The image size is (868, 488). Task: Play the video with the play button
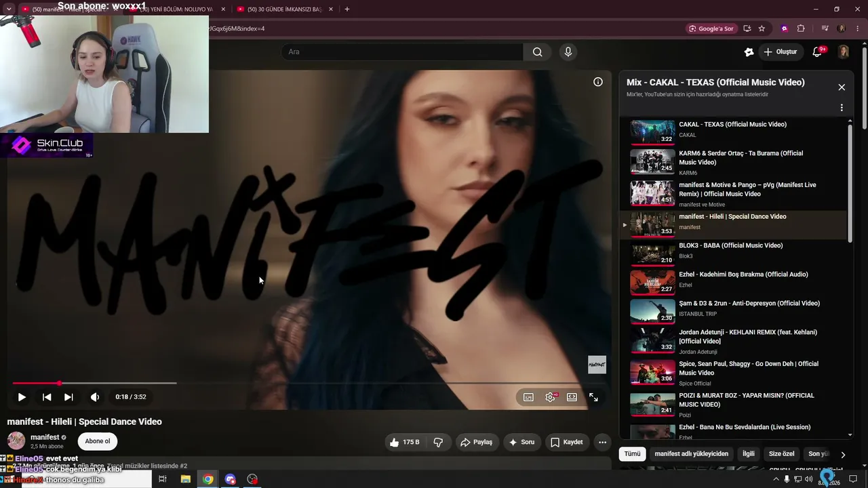22,397
